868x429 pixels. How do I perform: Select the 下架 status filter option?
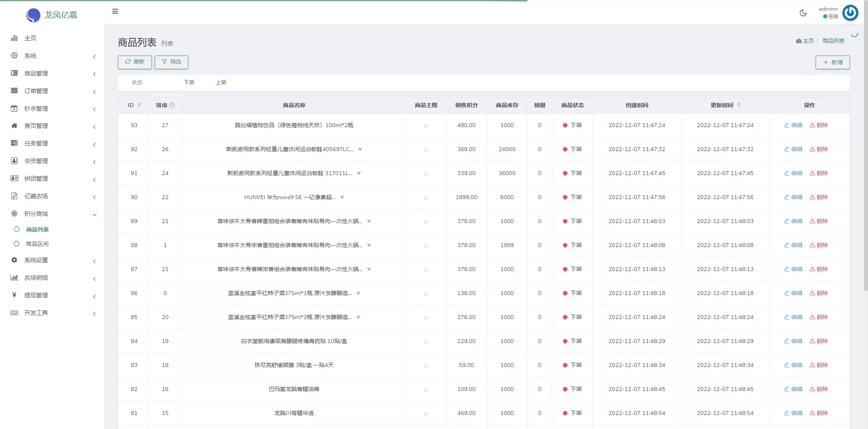point(189,82)
